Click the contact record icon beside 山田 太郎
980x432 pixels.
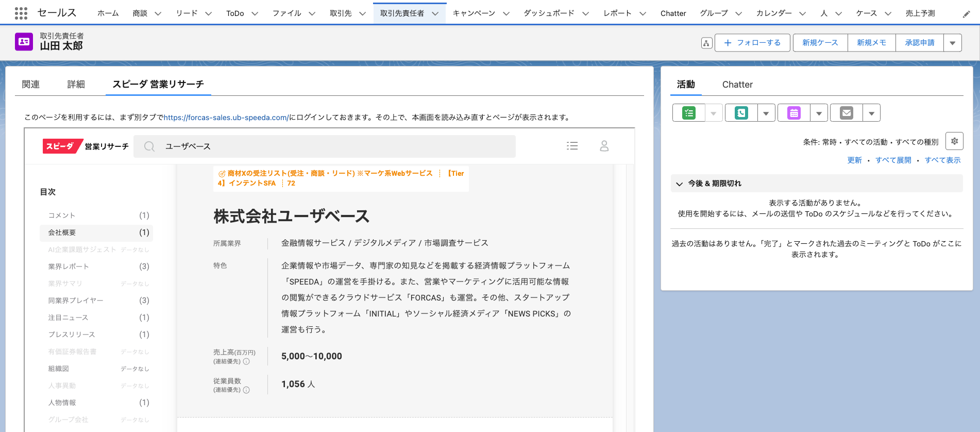24,42
